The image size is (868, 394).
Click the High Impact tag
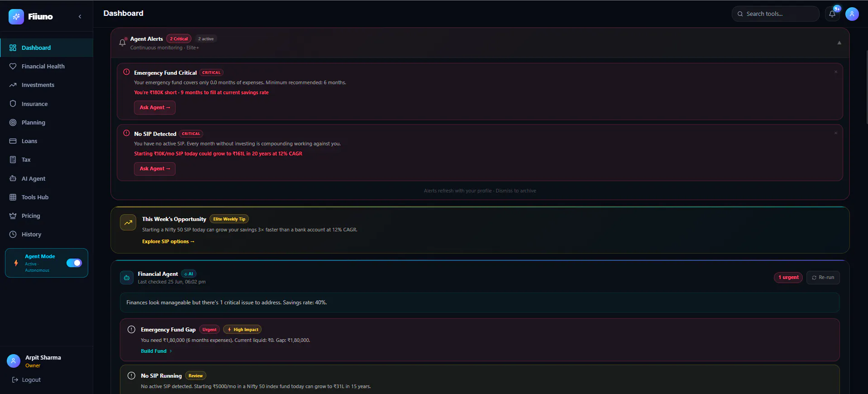tap(243, 330)
